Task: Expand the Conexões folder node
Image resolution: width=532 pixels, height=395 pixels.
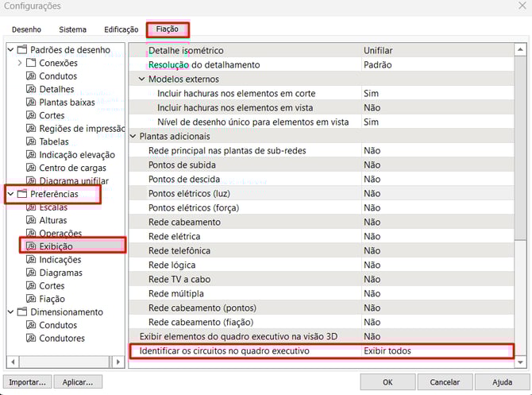Action: coord(21,63)
